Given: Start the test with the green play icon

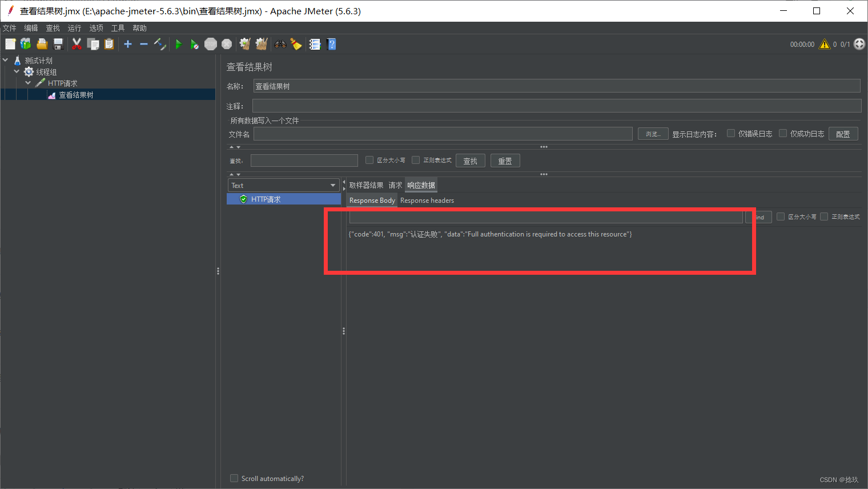Looking at the screenshot, I should pos(178,44).
